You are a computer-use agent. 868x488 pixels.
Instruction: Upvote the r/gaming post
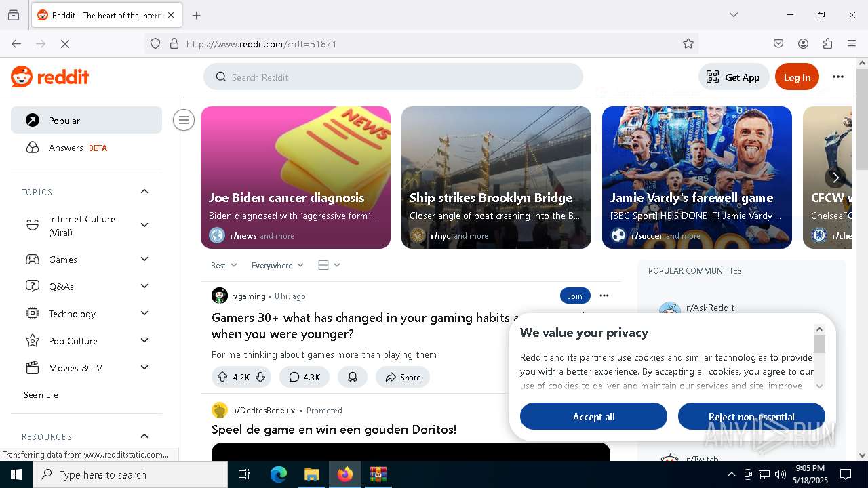pyautogui.click(x=222, y=377)
